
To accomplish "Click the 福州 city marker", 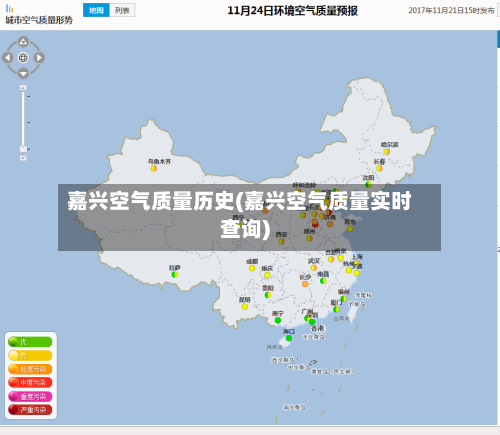I will point(343,299).
